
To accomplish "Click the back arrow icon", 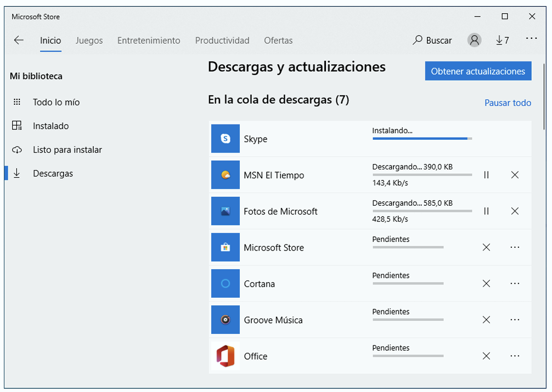I will coord(19,40).
